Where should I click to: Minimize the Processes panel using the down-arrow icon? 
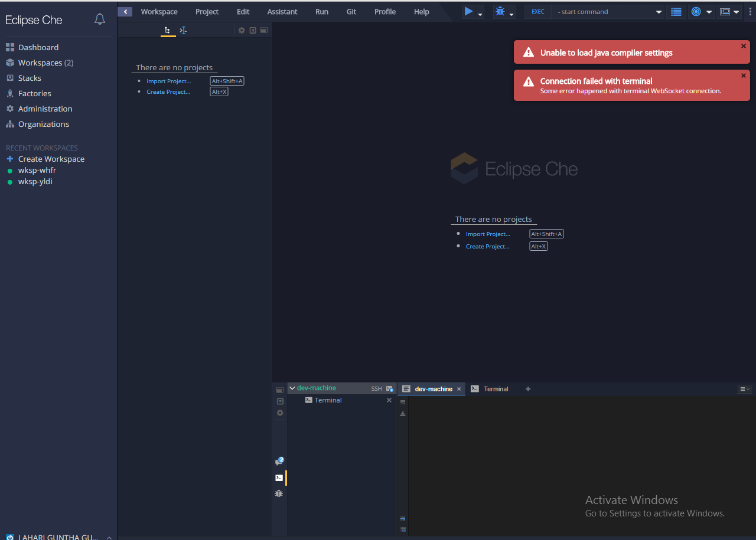(280, 401)
